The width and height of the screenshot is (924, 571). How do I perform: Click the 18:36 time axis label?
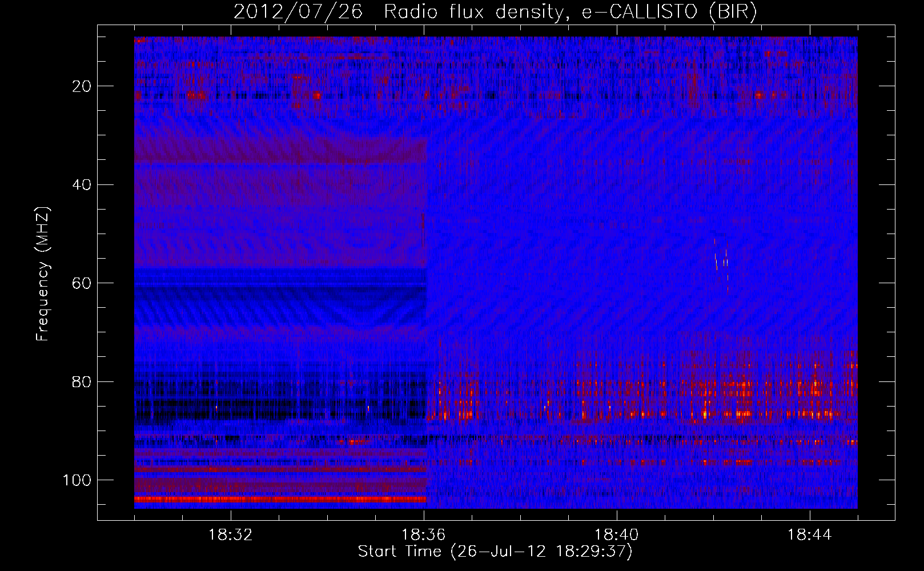(424, 535)
